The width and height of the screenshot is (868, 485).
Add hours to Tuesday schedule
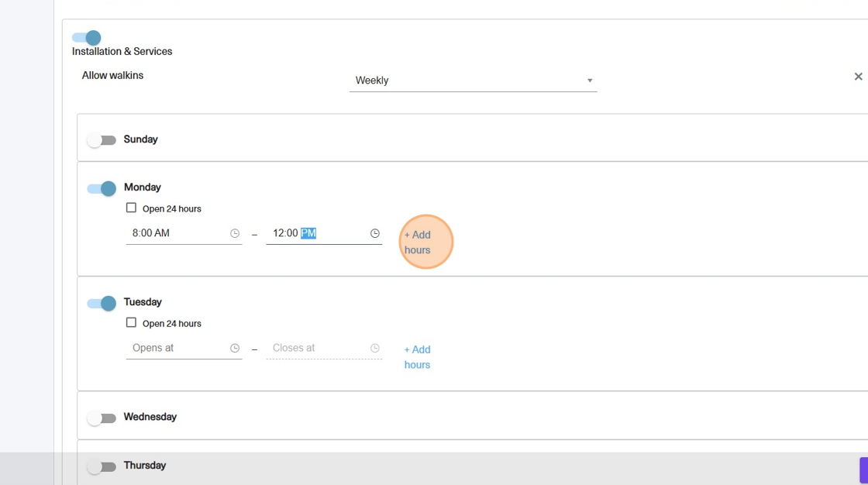[x=417, y=357]
